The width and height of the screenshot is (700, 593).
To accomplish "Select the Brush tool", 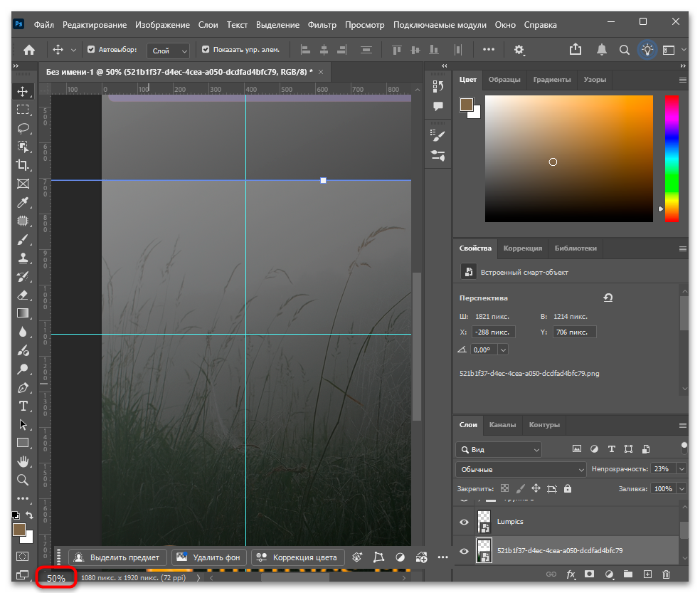I will (23, 240).
